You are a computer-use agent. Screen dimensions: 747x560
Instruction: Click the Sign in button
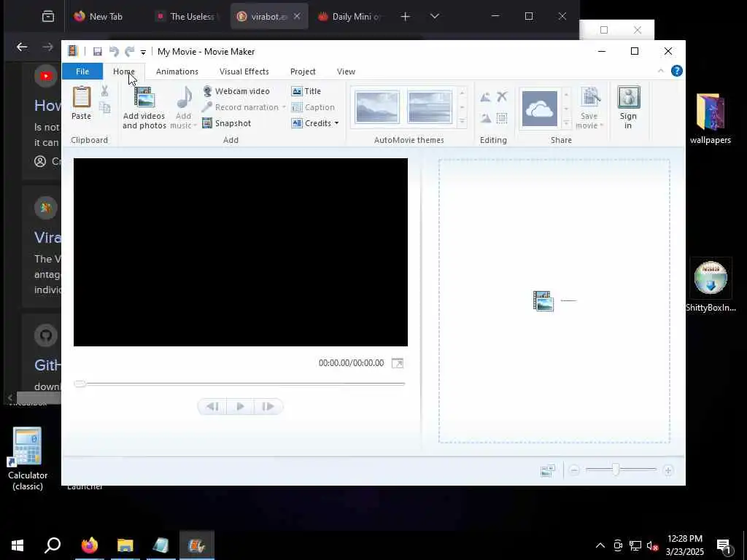628,108
